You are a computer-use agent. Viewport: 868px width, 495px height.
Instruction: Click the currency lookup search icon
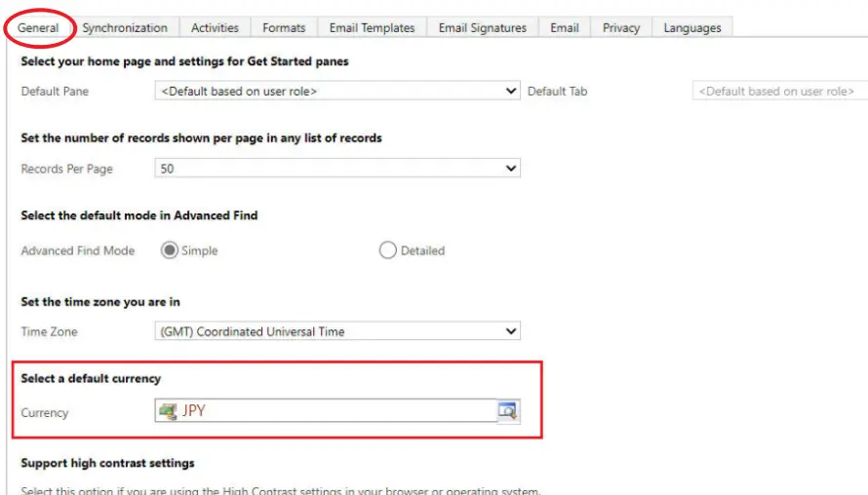tap(508, 411)
